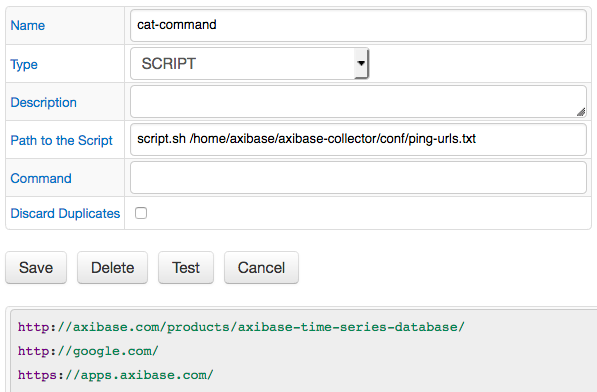
Task: Run the Test button
Action: coord(186,268)
